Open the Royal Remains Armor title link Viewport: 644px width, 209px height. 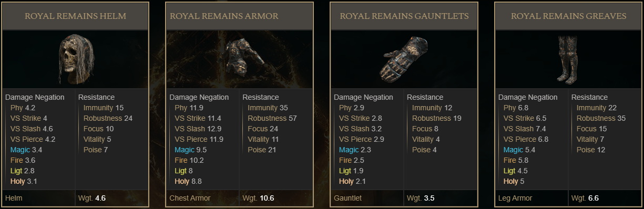click(224, 16)
